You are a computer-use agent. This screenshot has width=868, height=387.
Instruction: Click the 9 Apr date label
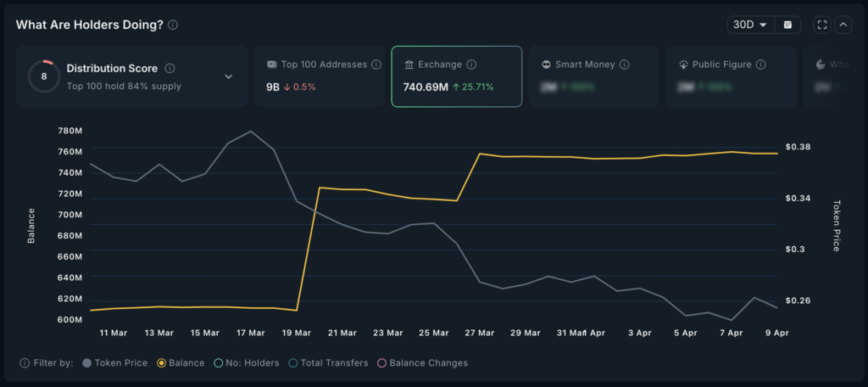pos(777,333)
